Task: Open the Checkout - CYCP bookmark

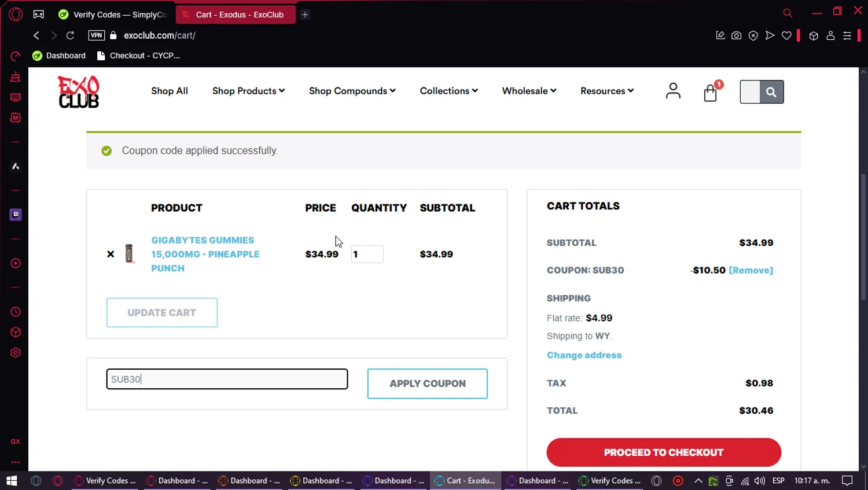Action: coord(138,56)
